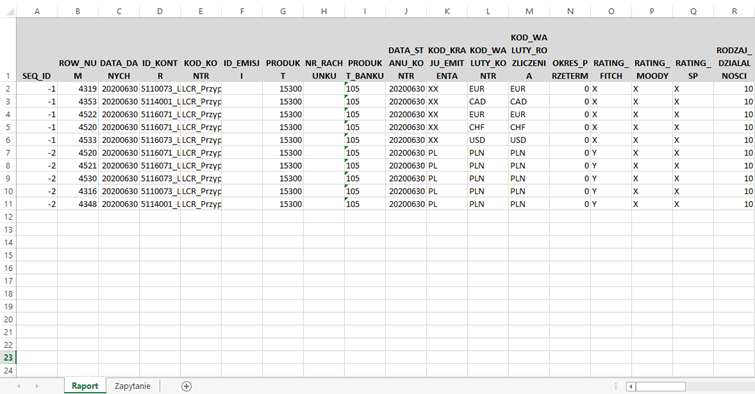Select column A header

point(37,11)
